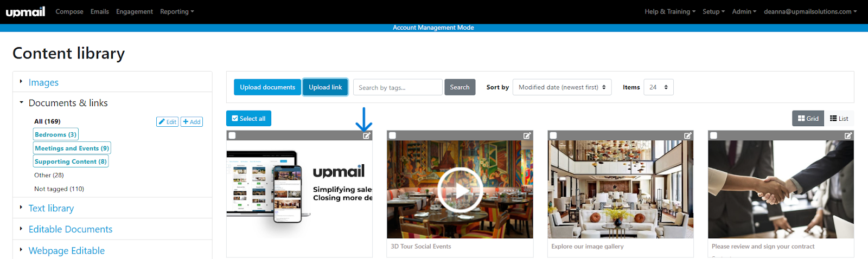Switch to List view
Image resolution: width=868 pixels, height=259 pixels.
839,119
